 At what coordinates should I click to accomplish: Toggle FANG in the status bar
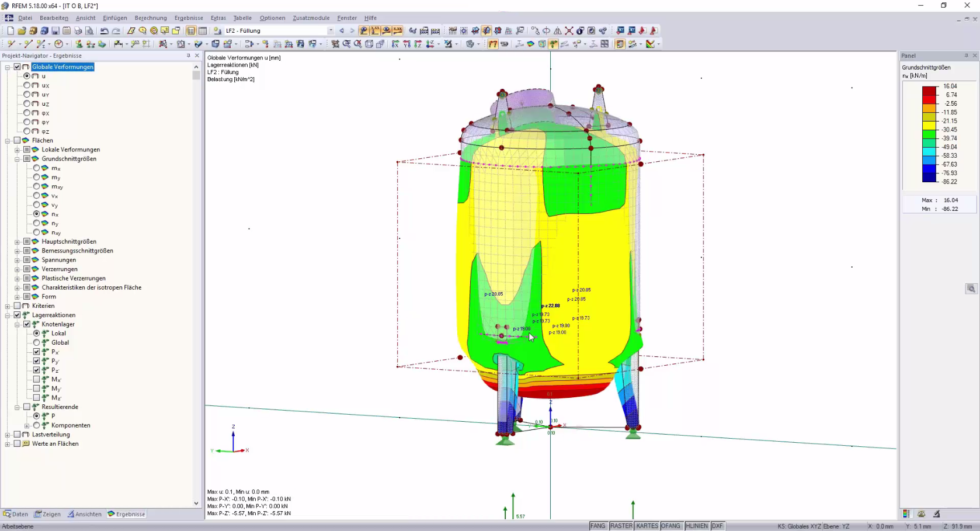coord(598,526)
